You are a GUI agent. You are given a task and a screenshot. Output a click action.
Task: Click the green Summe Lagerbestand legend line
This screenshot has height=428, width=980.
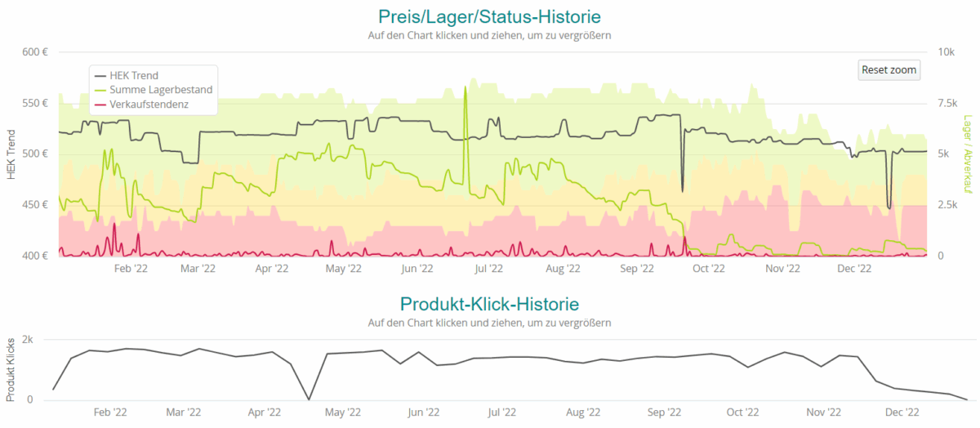pos(100,91)
